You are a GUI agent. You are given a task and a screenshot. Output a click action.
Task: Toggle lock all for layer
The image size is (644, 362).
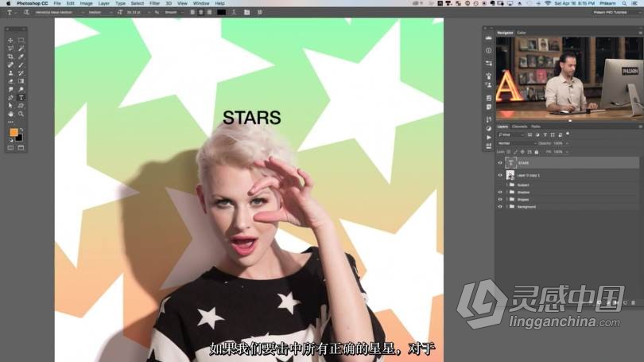tap(537, 152)
